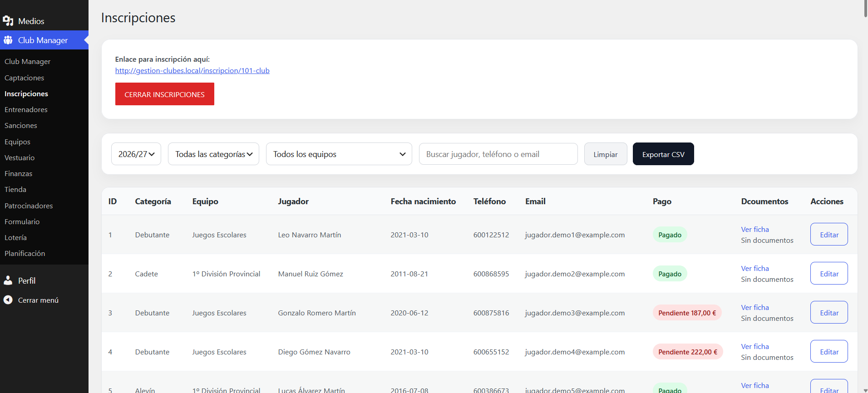Open Captaciones in the sidebar
This screenshot has width=868, height=393.
coord(25,78)
